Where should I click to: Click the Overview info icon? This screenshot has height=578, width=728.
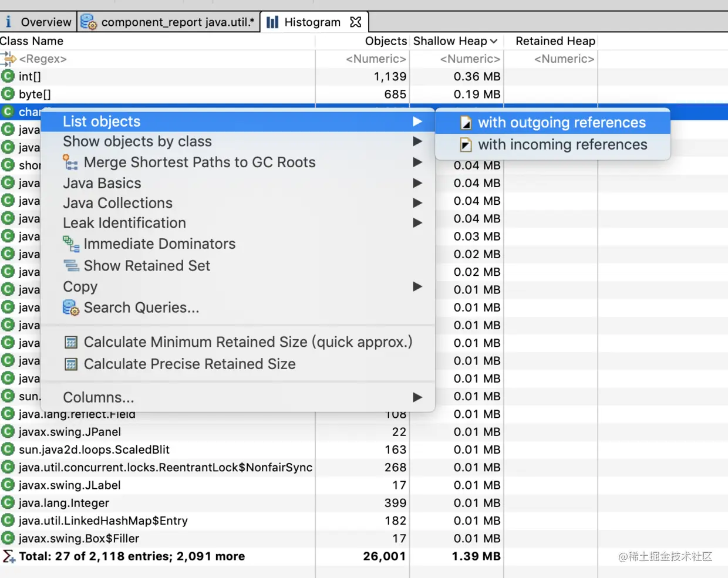tap(8, 22)
